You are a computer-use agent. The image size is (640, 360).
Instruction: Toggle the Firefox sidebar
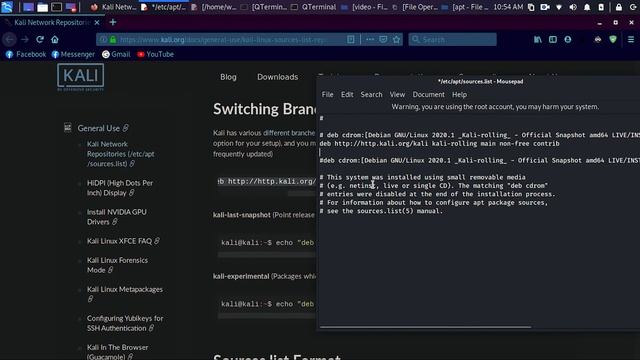pyautogui.click(x=553, y=40)
